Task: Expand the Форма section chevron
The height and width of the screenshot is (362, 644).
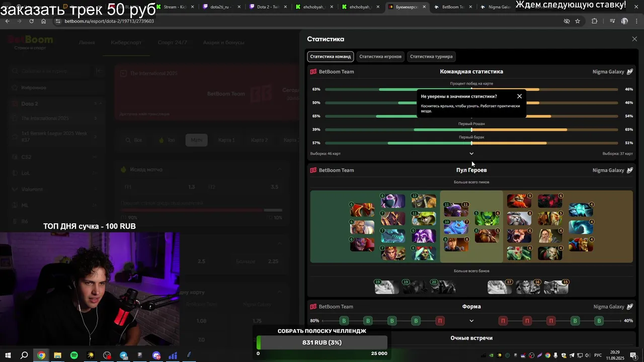Action: 471,321
